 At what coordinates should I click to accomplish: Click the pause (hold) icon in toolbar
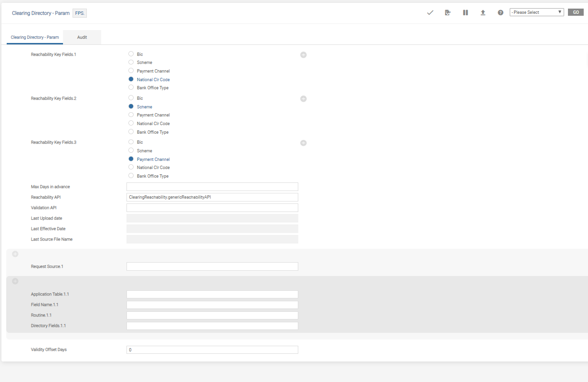(x=465, y=12)
